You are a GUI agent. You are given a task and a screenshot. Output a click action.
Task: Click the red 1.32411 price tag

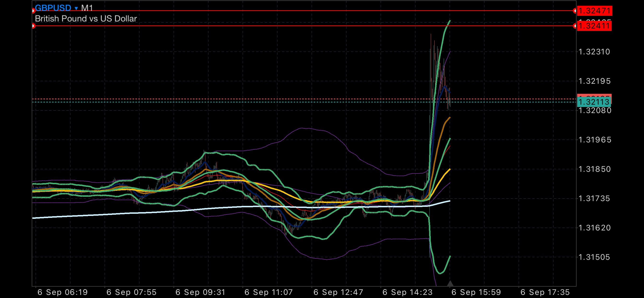(594, 26)
